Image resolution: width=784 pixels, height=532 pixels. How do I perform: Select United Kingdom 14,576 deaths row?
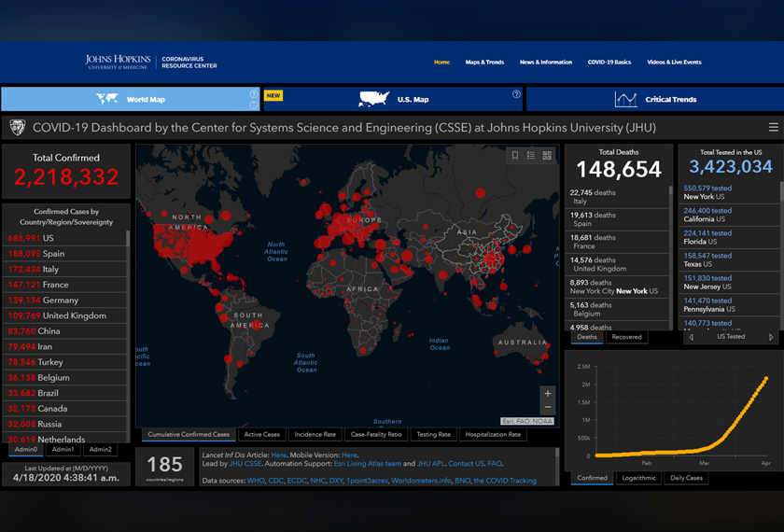(x=617, y=264)
